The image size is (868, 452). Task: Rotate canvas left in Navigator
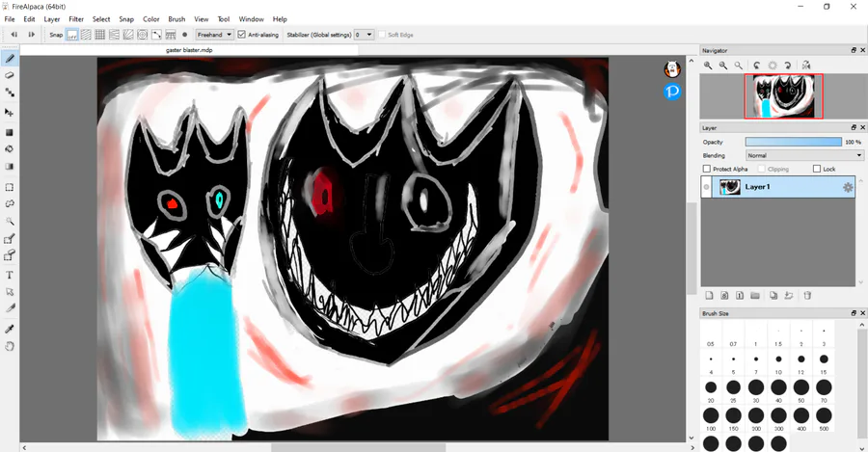(757, 66)
